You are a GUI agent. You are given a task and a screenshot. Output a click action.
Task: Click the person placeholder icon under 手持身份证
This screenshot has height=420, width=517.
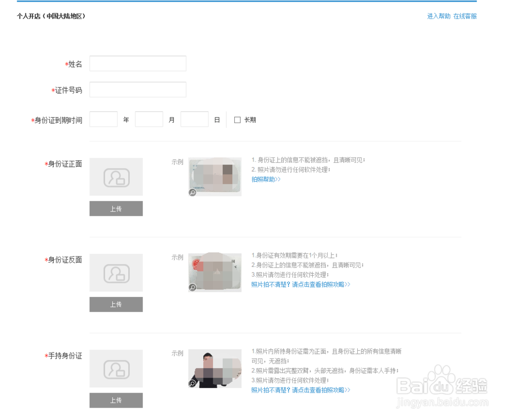click(x=116, y=368)
